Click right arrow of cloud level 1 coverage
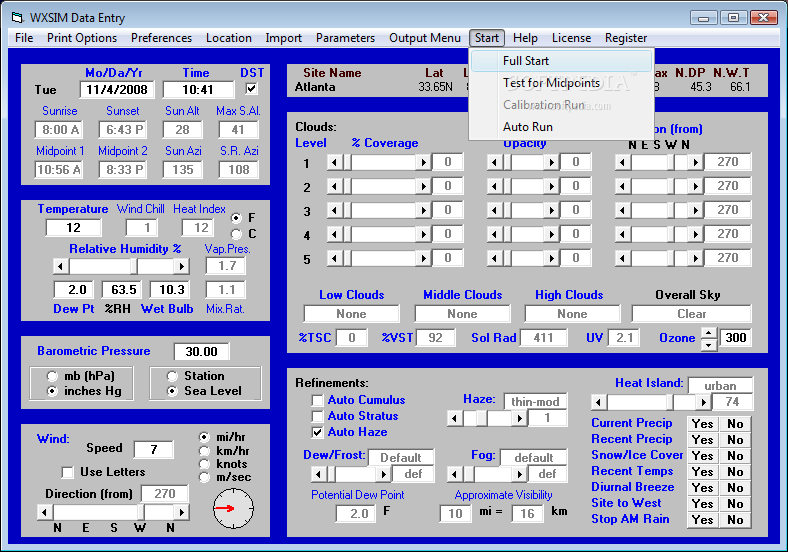Viewport: 788px width, 552px height. pyautogui.click(x=423, y=162)
